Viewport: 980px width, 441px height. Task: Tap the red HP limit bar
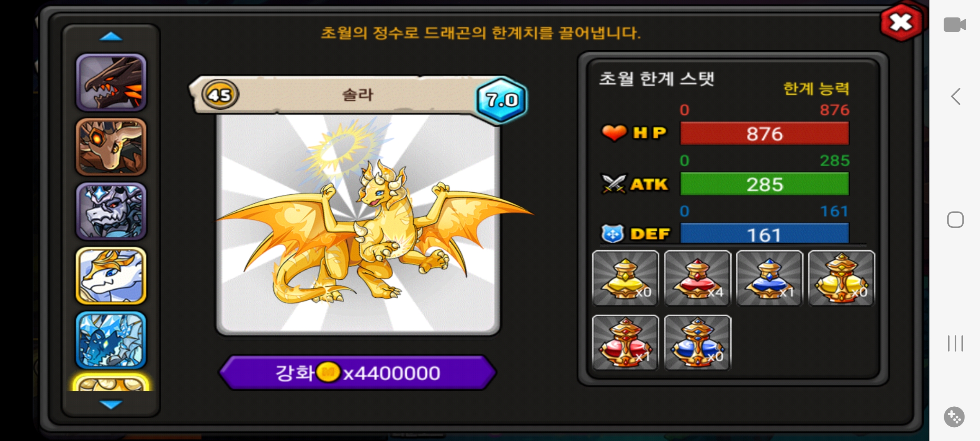click(x=764, y=134)
